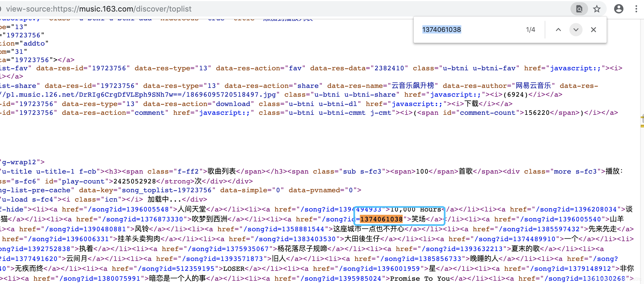Open link /song?id=1396001959
This screenshot has width=644, height=284.
click(x=379, y=269)
